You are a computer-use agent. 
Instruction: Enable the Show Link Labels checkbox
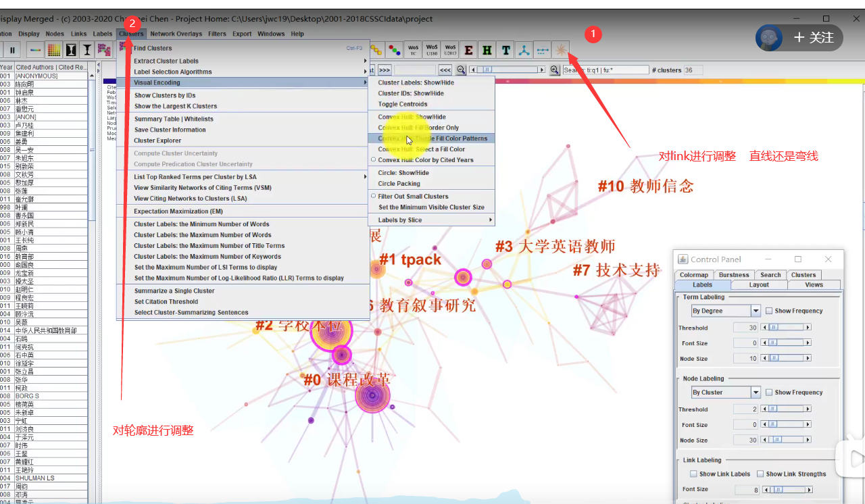point(693,474)
